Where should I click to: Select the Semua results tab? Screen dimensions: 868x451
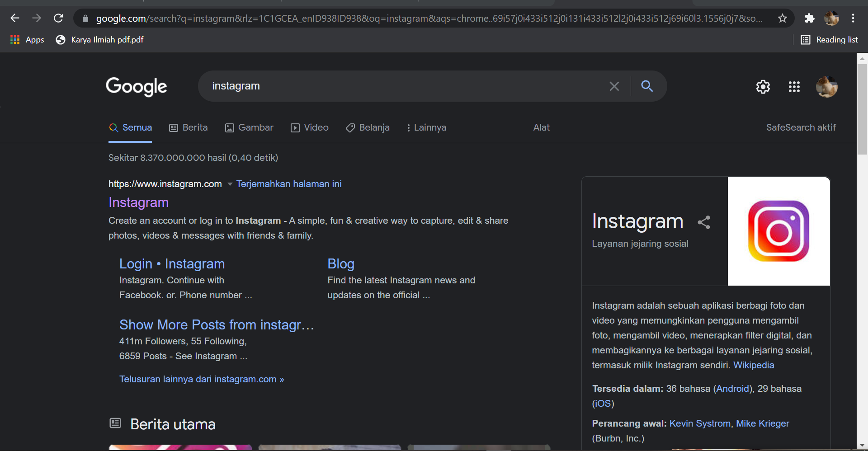coord(130,127)
